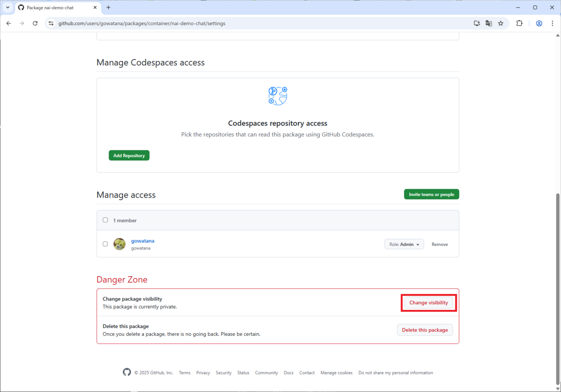This screenshot has height=392, width=561.
Task: Click the Add Repository button
Action: point(129,155)
